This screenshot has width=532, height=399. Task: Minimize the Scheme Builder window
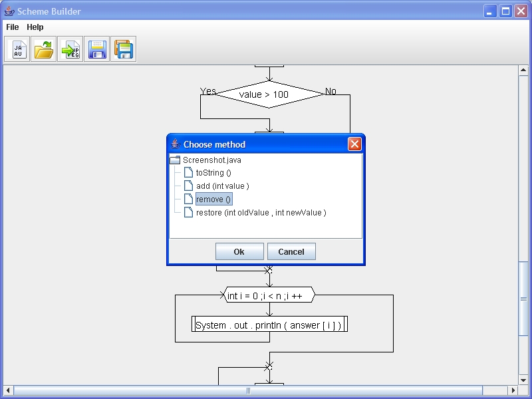coord(490,11)
